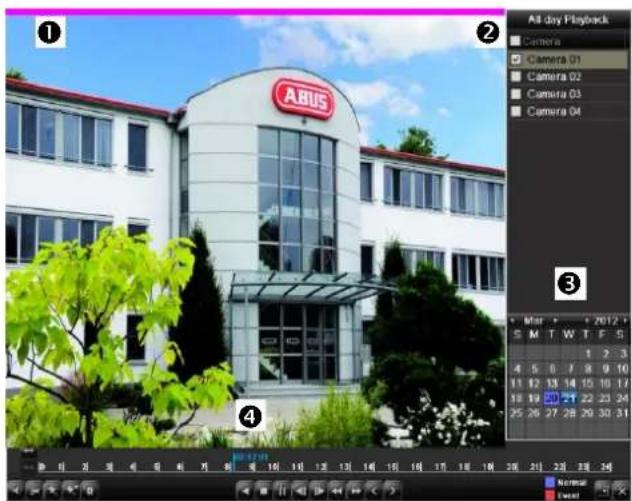The image size is (632, 501).
Task: Go to next day with right chevron
Action: coord(392,491)
